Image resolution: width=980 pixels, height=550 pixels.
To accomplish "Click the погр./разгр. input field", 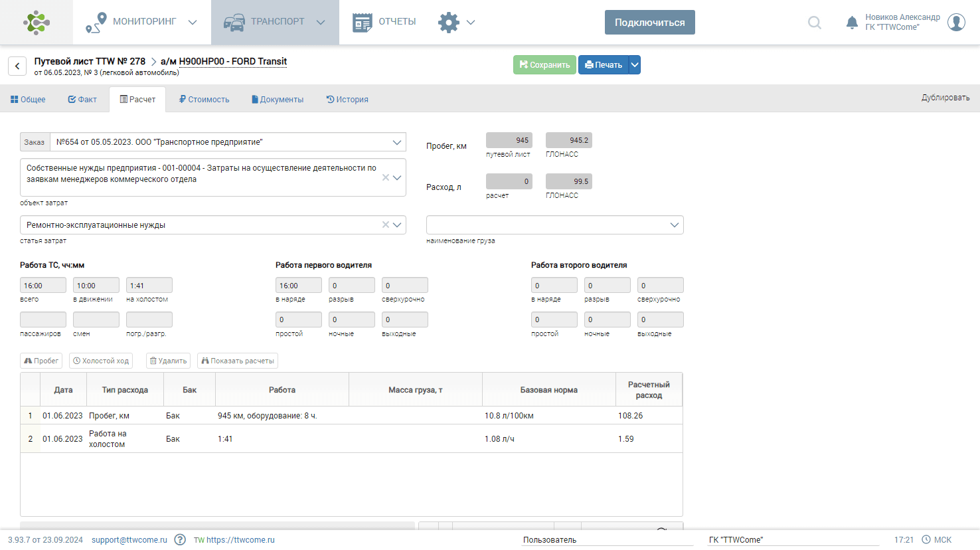I will click(x=149, y=320).
